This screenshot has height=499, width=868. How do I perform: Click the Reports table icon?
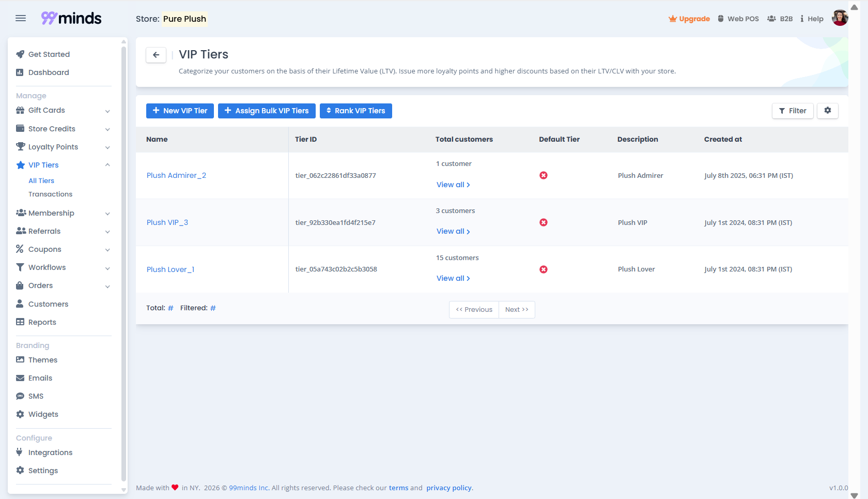pyautogui.click(x=20, y=322)
